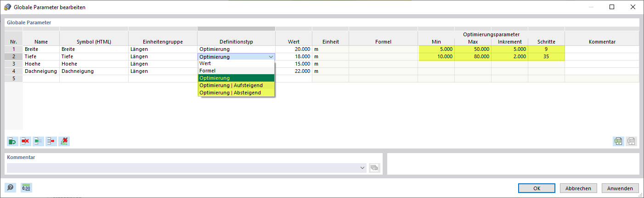Click the Schritte value 9
Screen dimensions: 644x198
pos(546,49)
